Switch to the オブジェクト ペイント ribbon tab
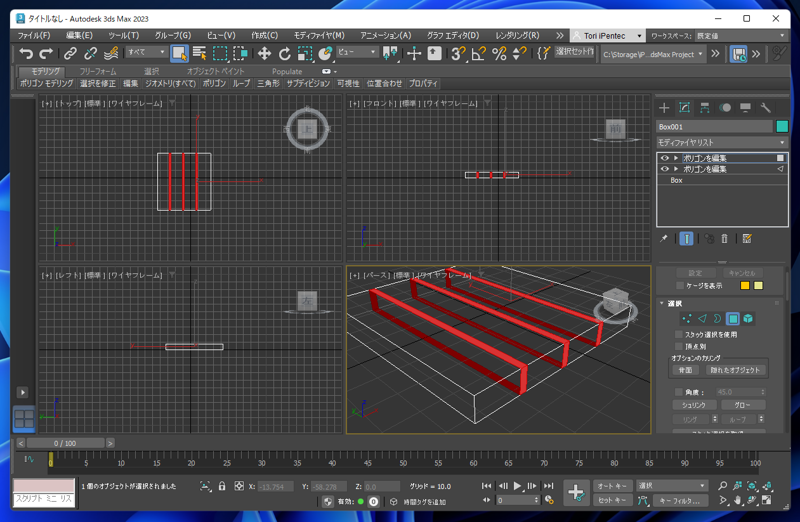Screen dimensions: 800x522 pyautogui.click(x=215, y=71)
